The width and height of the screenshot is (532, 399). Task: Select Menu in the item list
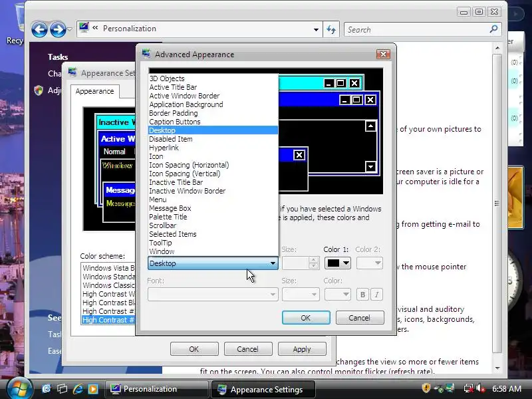click(x=213, y=199)
